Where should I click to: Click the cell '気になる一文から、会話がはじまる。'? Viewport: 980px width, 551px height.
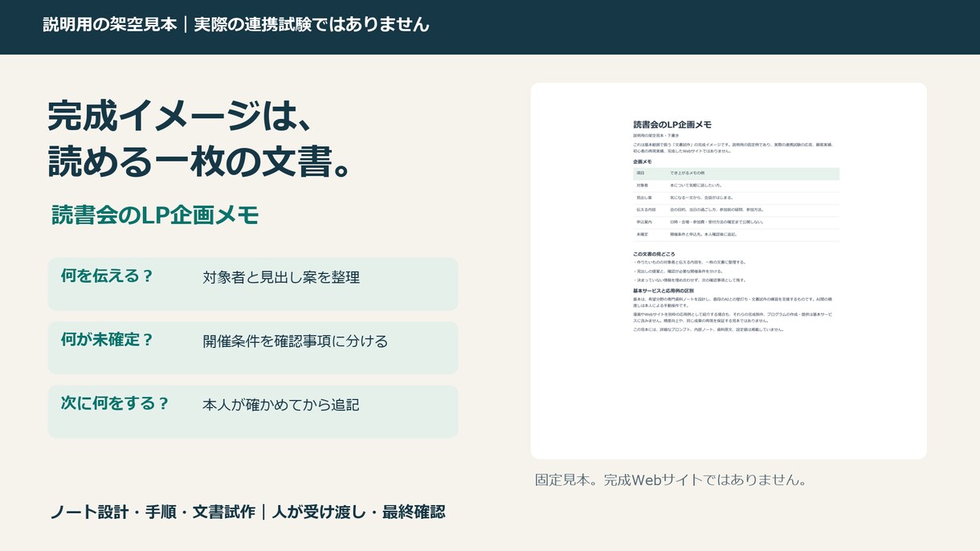pyautogui.click(x=702, y=198)
